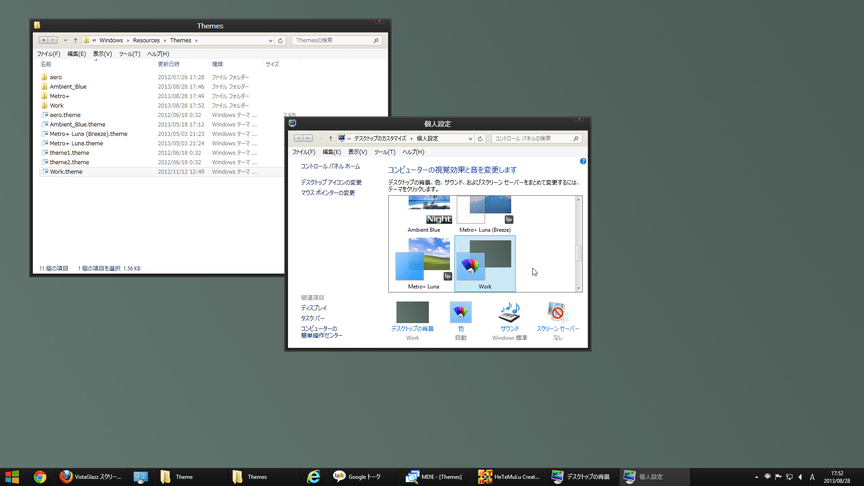The image size is (864, 486).
Task: Sort by 名前 column header
Action: click(x=46, y=64)
